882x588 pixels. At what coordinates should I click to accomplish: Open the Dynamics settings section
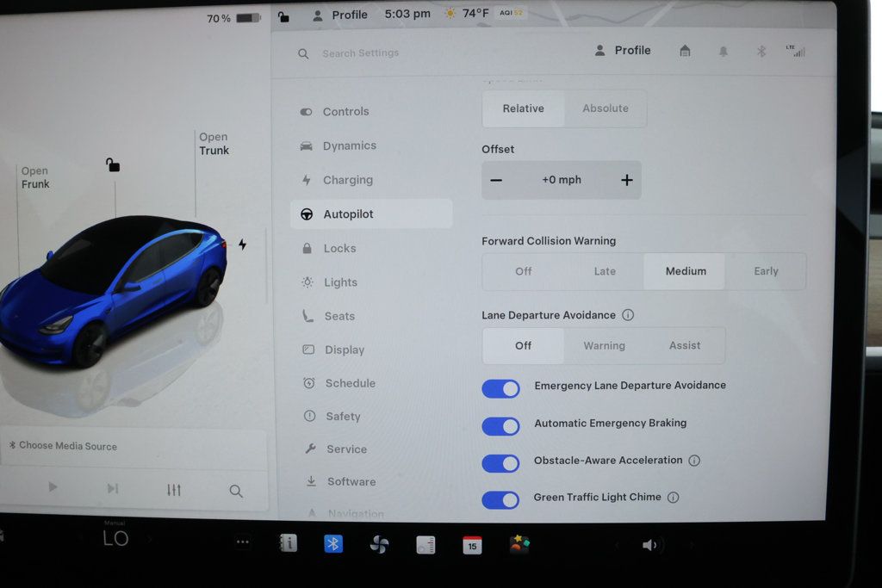tap(371, 146)
